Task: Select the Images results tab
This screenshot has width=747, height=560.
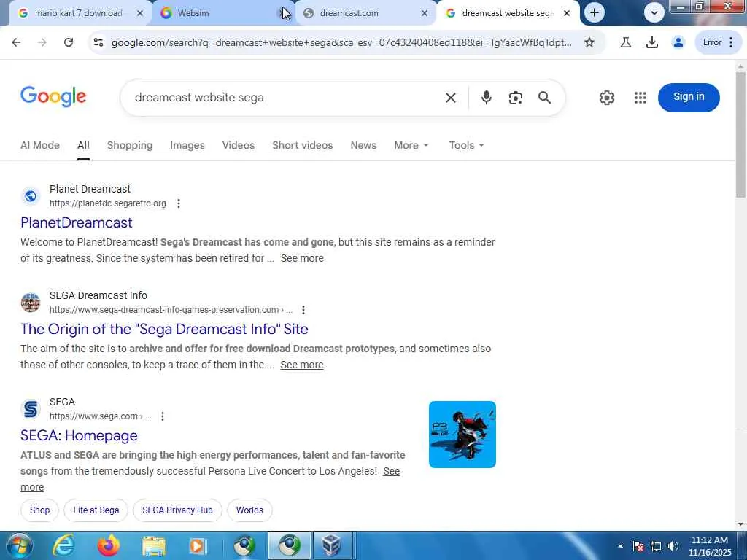Action: (187, 145)
